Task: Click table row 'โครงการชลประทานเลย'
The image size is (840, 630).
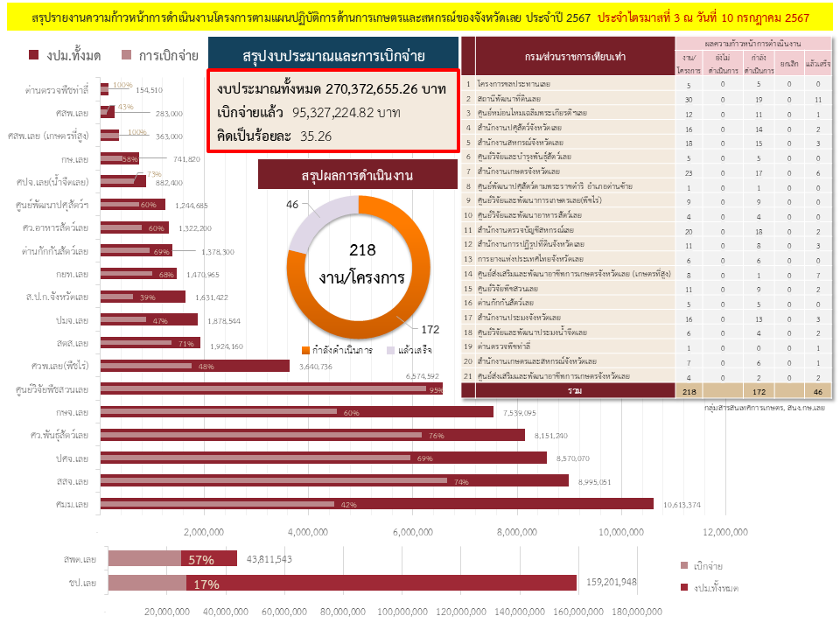Action: click(647, 84)
